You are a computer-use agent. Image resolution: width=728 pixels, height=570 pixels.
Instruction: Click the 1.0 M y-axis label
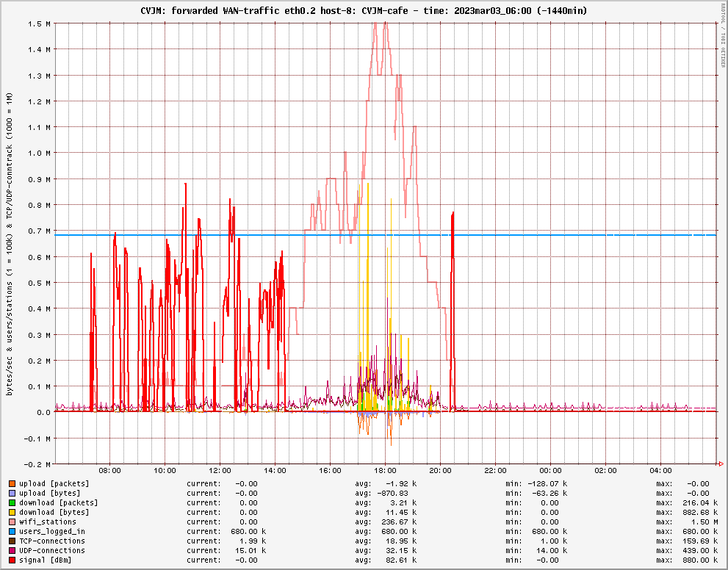(x=41, y=153)
